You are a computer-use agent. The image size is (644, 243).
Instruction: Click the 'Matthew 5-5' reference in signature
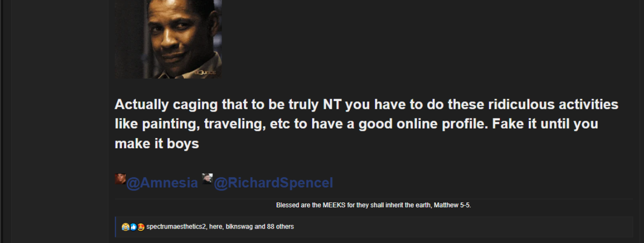[452, 205]
